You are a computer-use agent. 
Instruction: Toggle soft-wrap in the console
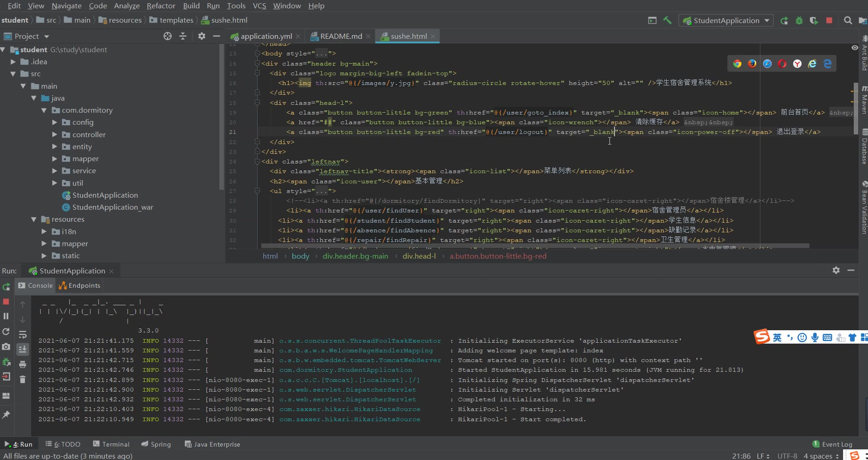(23, 335)
